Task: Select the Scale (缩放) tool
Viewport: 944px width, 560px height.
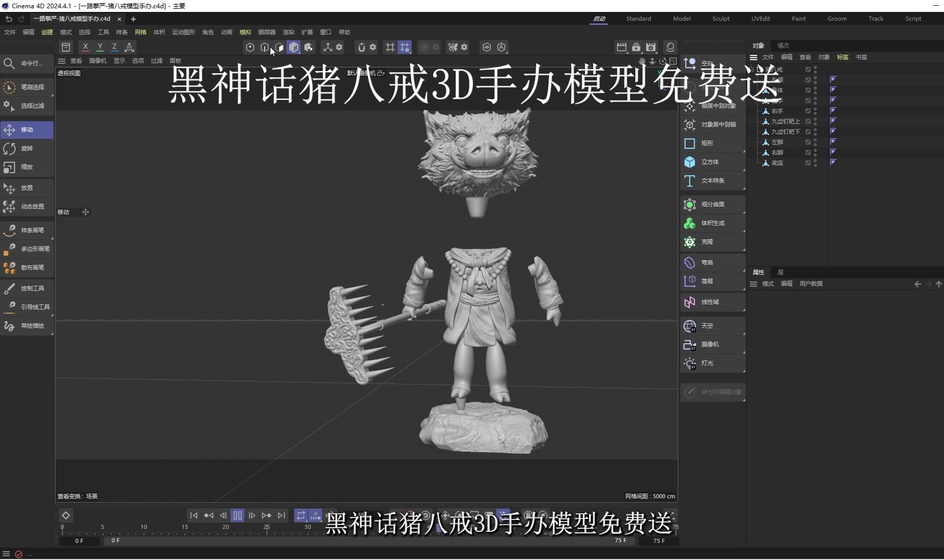Action: (x=27, y=167)
